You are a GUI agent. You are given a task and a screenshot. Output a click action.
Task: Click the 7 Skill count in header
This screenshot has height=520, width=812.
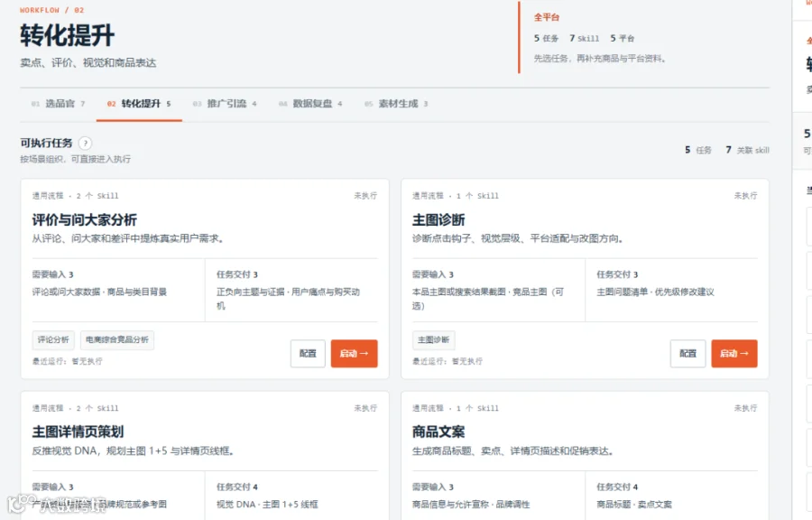tap(584, 38)
